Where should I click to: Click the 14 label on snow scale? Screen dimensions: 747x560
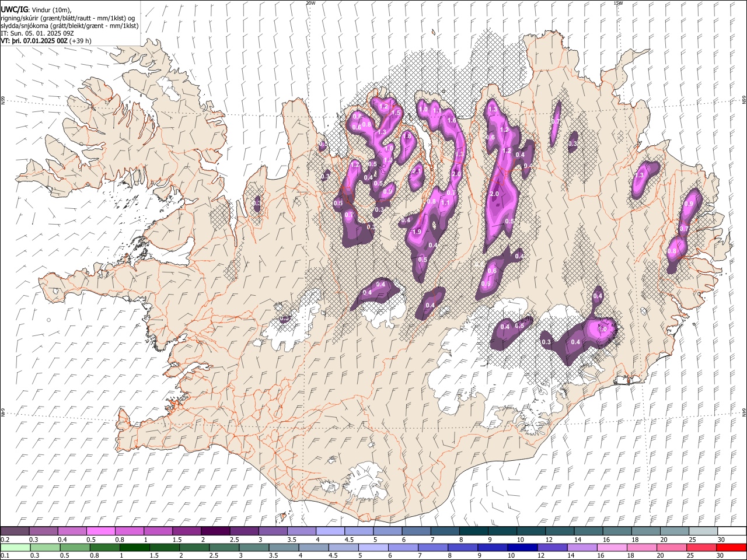click(578, 540)
